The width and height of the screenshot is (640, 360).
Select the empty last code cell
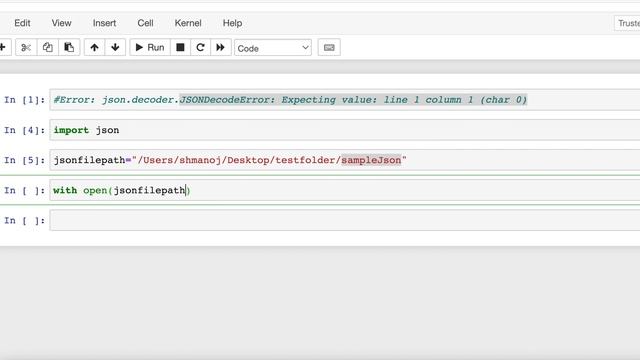click(x=344, y=220)
